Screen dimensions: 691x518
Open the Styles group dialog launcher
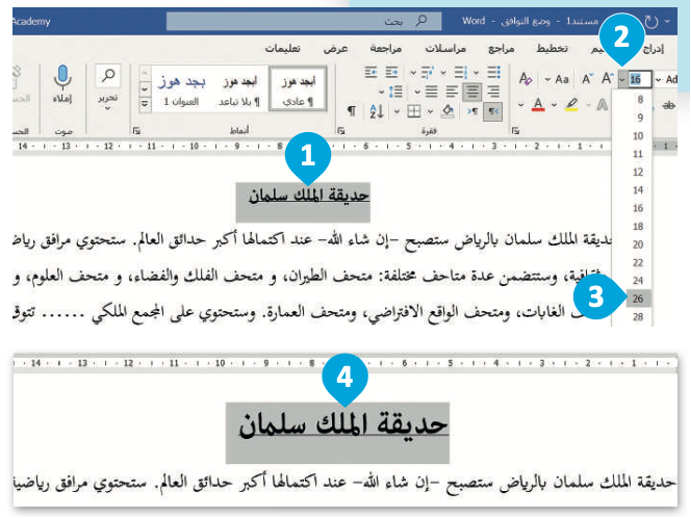(x=137, y=130)
